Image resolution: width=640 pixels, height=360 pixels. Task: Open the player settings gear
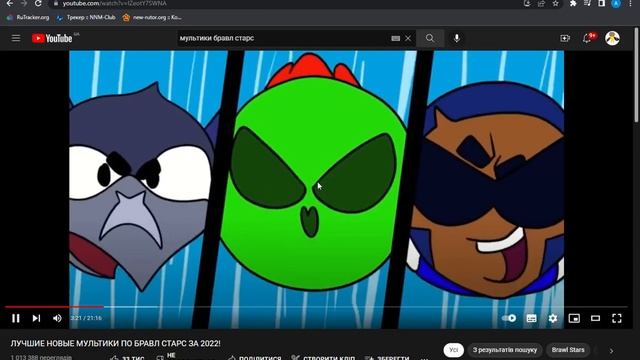point(553,318)
